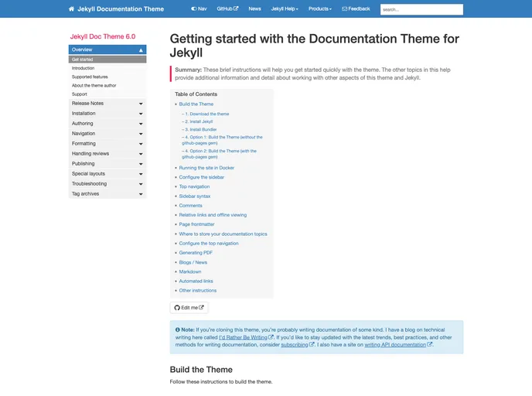This screenshot has width=532, height=396.
Task: Jump to Running the site in Docker
Action: [x=206, y=168]
